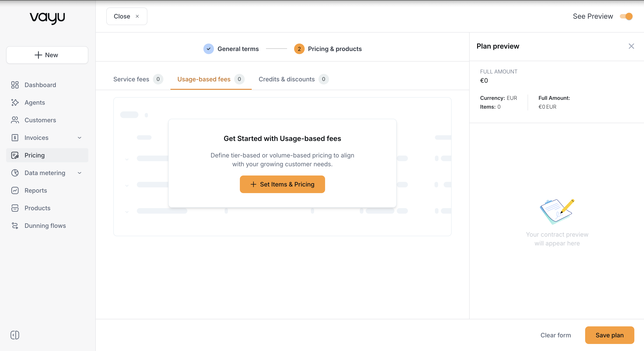The height and width of the screenshot is (351, 644).
Task: Click the Data metering pie icon
Action: [15, 173]
